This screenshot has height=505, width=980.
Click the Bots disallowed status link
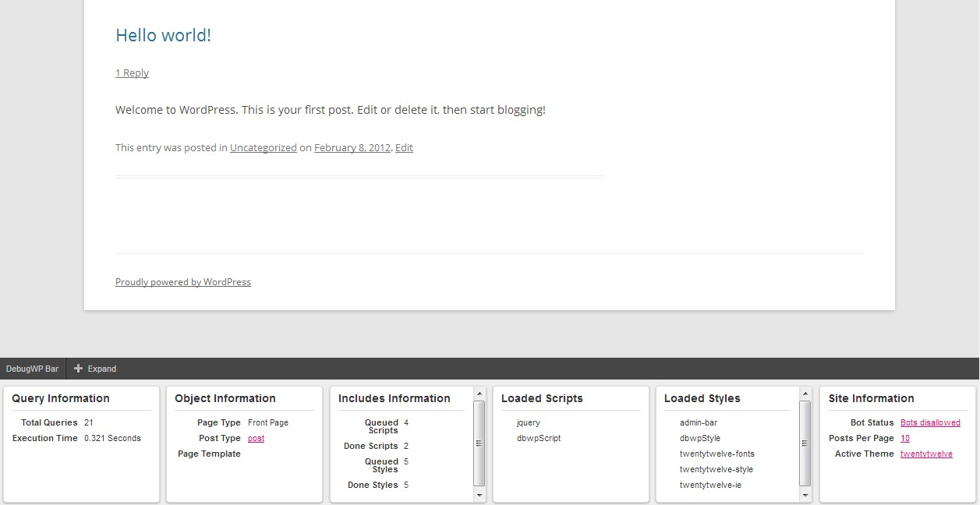[930, 422]
